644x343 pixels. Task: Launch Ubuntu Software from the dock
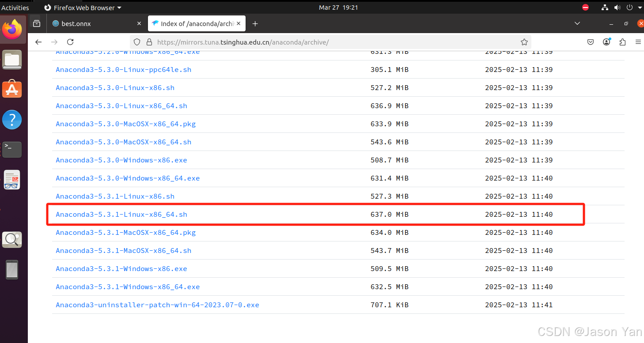pos(12,90)
